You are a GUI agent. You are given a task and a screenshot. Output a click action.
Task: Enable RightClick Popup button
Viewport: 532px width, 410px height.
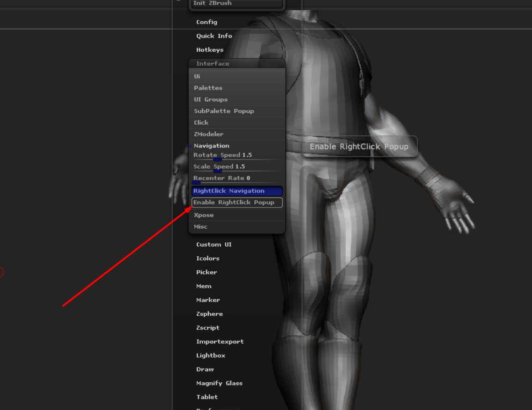coord(237,202)
